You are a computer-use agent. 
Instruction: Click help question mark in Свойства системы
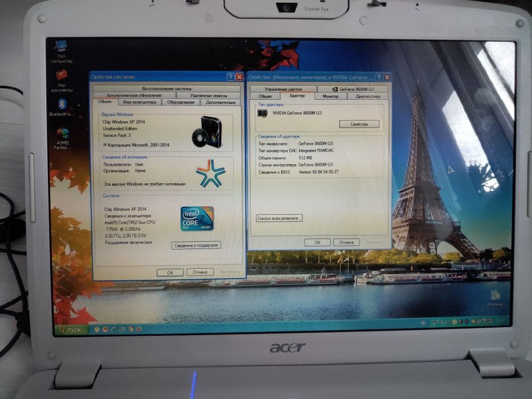[230, 77]
